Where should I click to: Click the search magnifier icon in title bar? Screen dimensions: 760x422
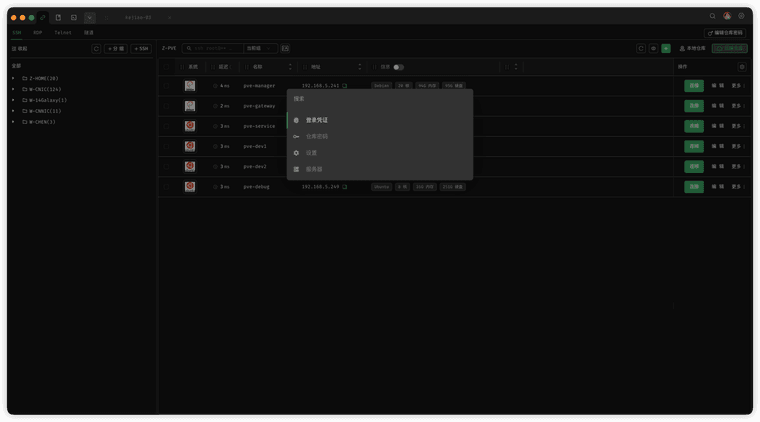pyautogui.click(x=712, y=16)
